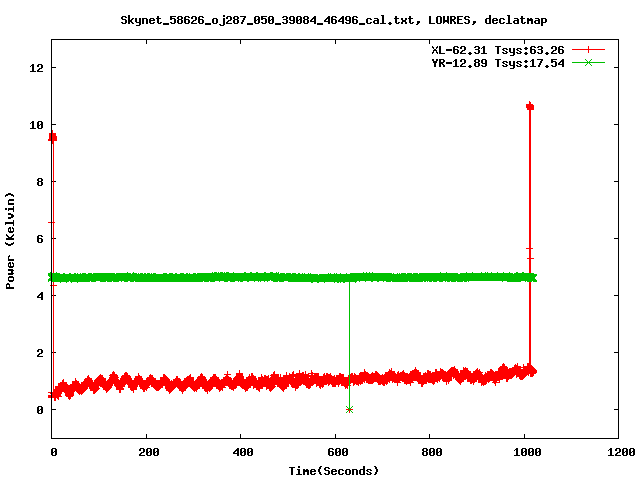Click x-axis tick label 1200
This screenshot has width=640, height=480.
pyautogui.click(x=621, y=452)
